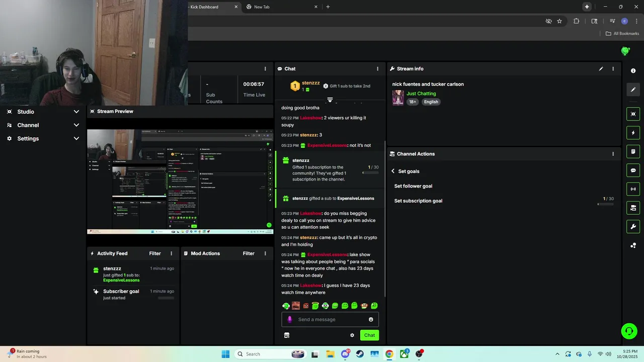Click the three-dots cluster icon in the sidebar
This screenshot has height=362, width=644.
[633, 245]
